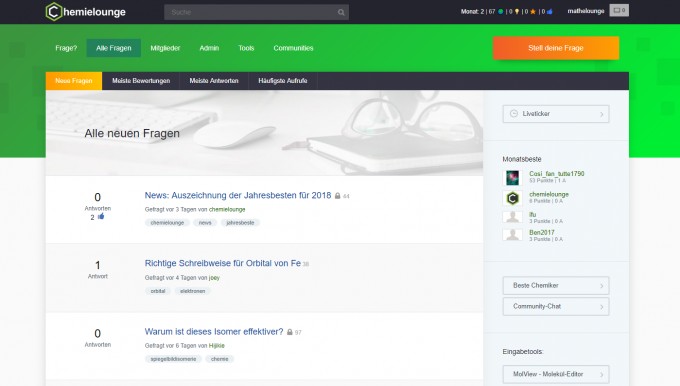This screenshot has width=680, height=386.
Task: Open the mathelounge username in header
Action: (x=586, y=11)
